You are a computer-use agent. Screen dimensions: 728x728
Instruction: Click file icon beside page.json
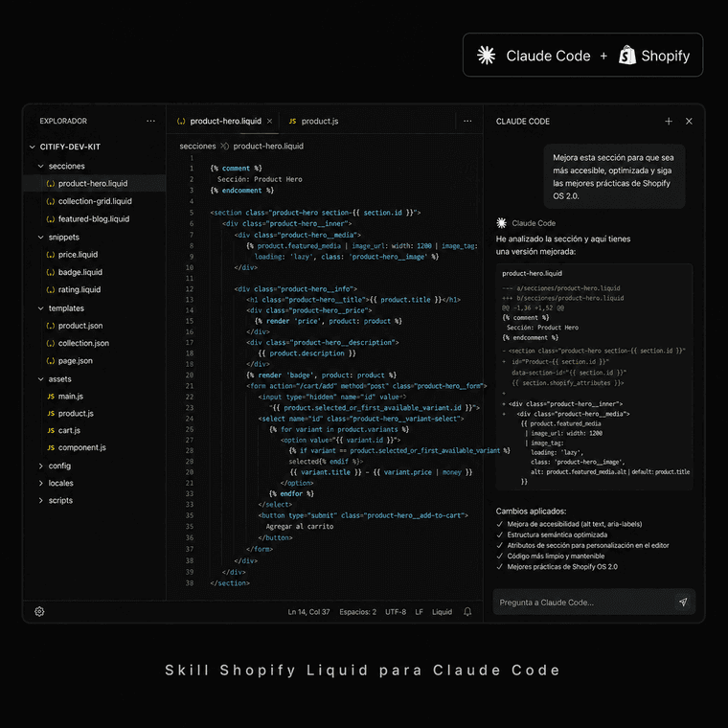[x=51, y=361]
